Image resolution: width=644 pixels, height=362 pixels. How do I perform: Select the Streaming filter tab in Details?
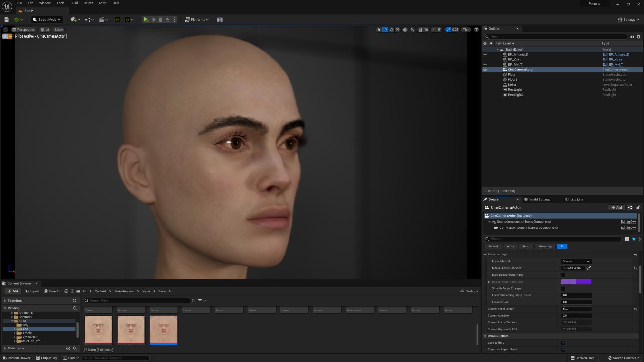pyautogui.click(x=545, y=246)
